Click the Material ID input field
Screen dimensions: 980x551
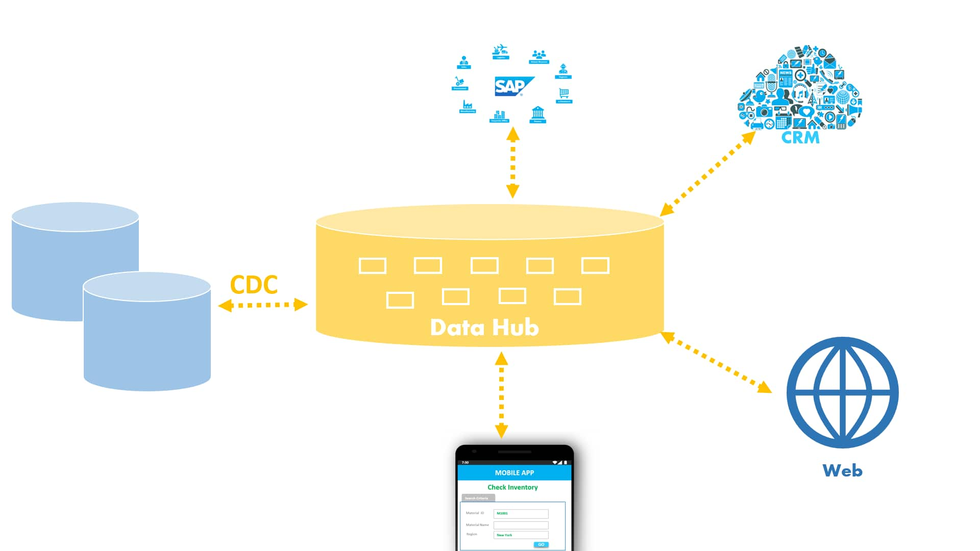(x=522, y=513)
